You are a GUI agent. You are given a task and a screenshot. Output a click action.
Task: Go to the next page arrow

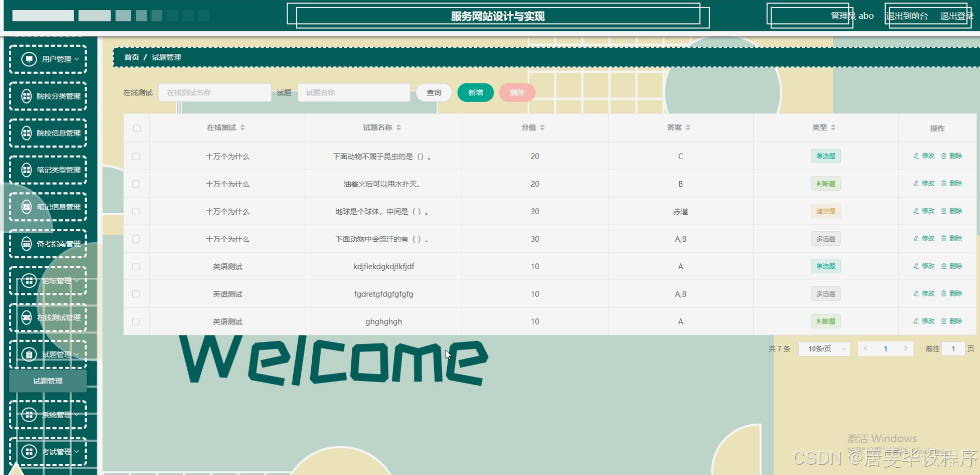[x=905, y=348]
